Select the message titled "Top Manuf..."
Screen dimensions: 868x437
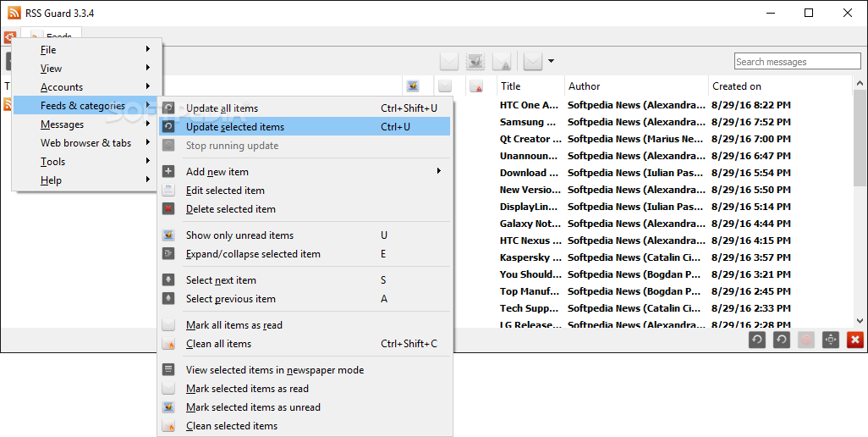[529, 290]
